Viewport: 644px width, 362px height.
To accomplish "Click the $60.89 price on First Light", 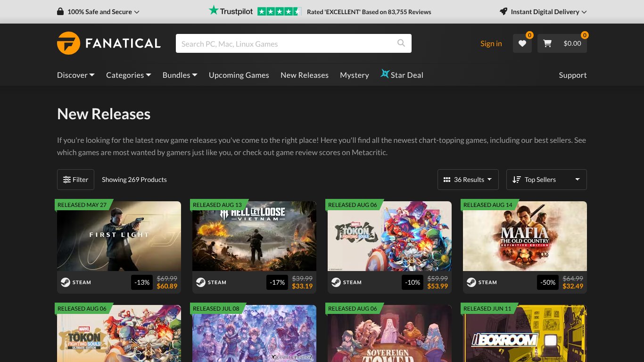I will 167,286.
